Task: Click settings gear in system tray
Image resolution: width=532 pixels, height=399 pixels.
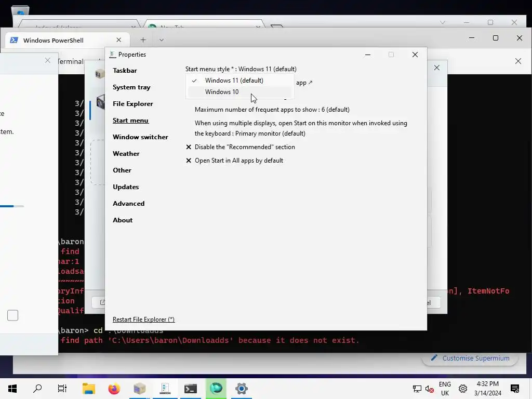Action: (463, 389)
